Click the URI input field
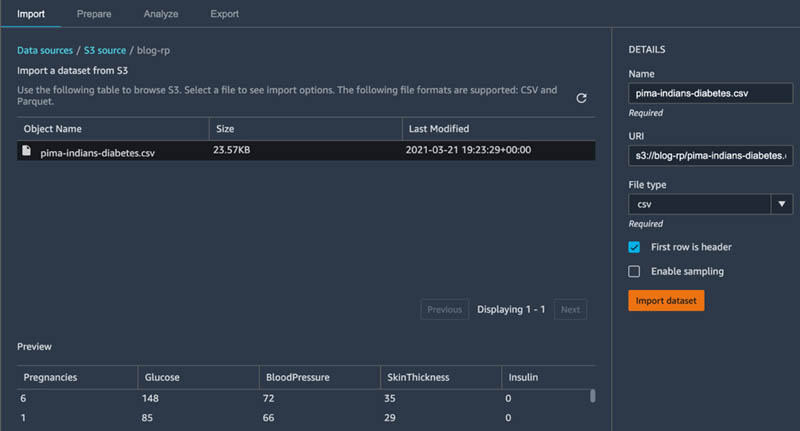The image size is (800, 431). 710,156
